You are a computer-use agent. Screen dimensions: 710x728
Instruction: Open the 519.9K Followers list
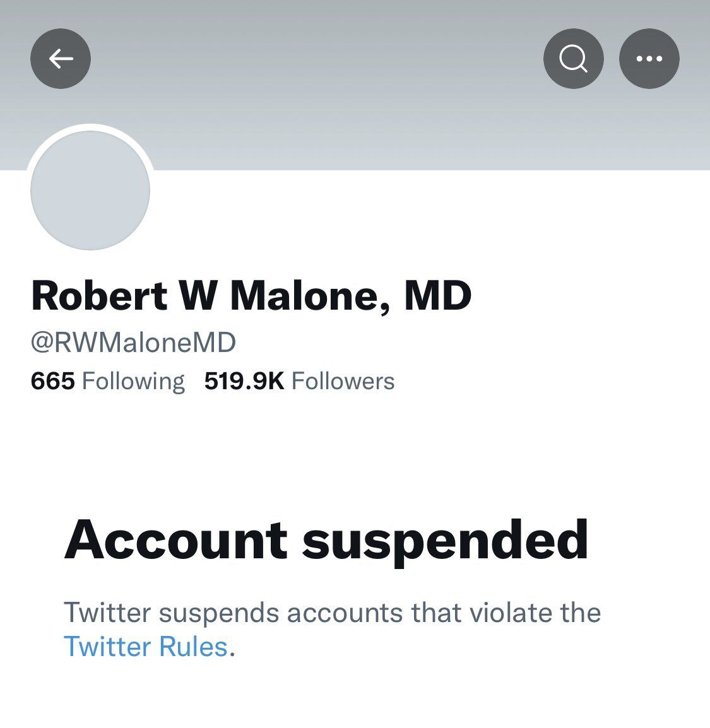click(300, 381)
